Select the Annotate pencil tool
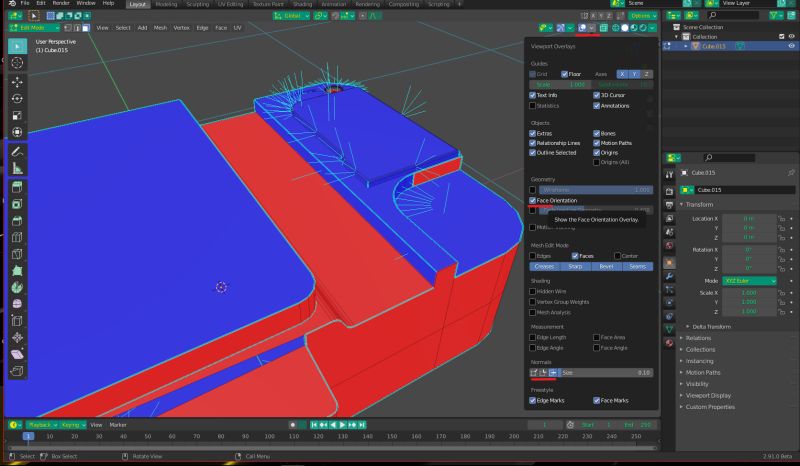 (17, 152)
